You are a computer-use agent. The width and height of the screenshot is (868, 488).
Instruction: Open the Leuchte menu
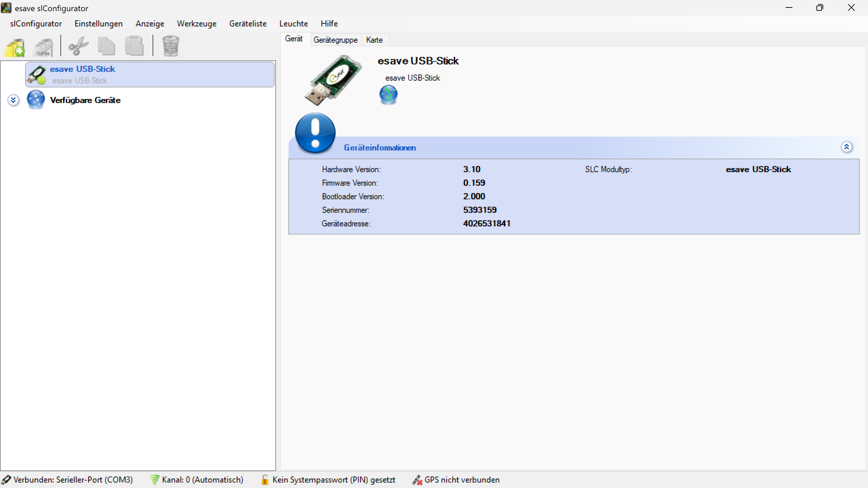tap(294, 24)
